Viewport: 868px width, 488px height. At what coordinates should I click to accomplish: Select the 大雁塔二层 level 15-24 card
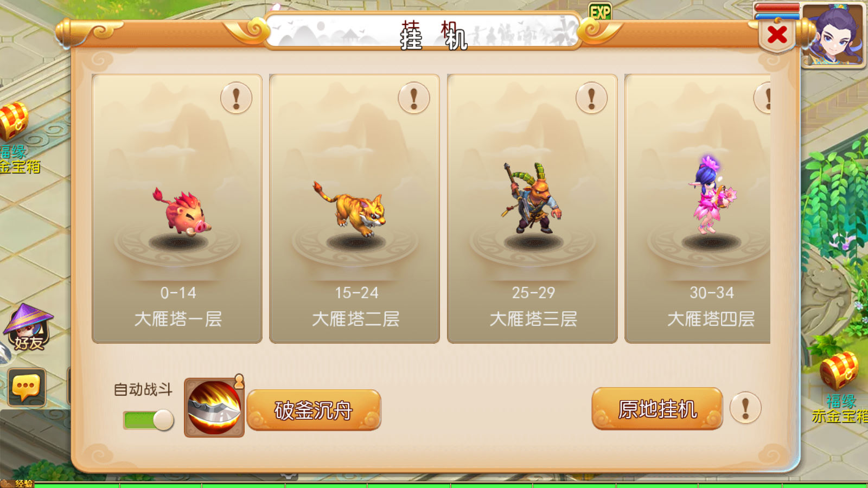(355, 209)
